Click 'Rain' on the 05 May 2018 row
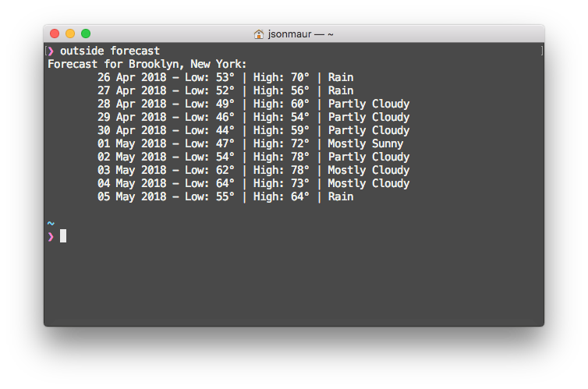The height and width of the screenshot is (389, 588). coord(341,196)
